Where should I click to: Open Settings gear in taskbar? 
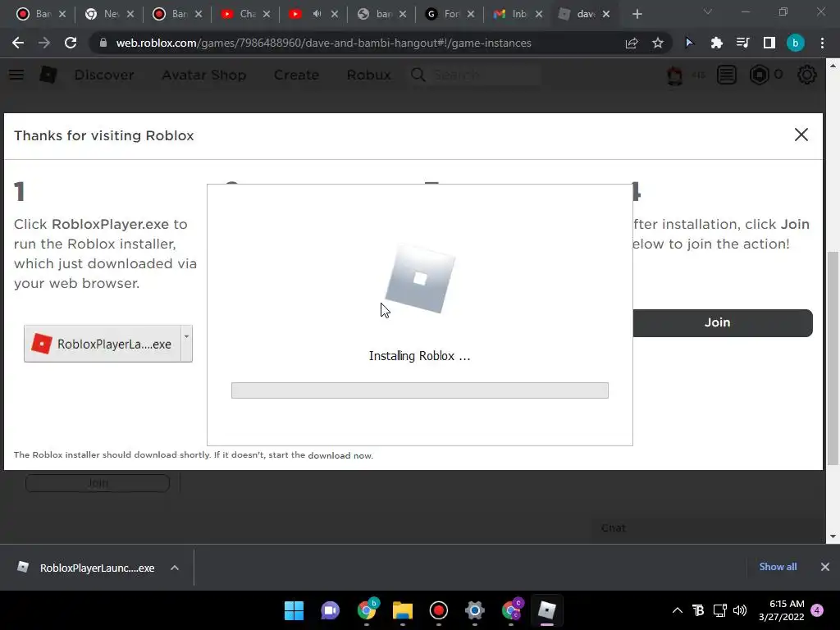pos(475,610)
